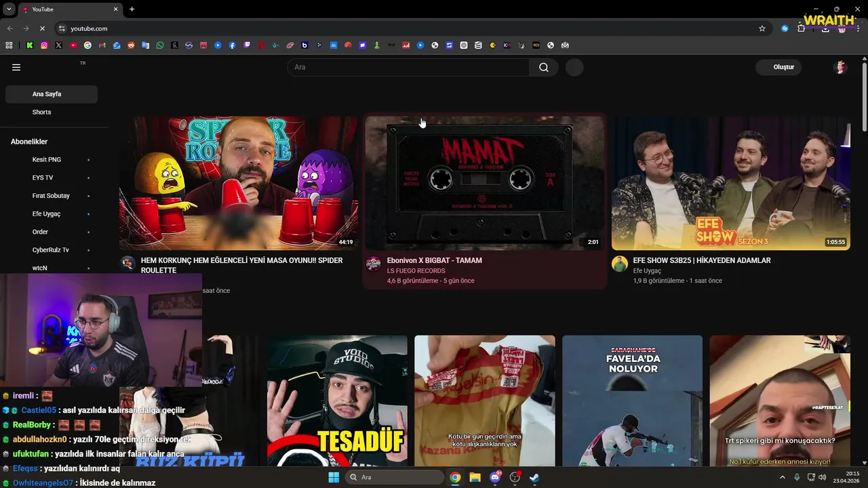
Task: Open Steam from the taskbar
Action: 534,477
